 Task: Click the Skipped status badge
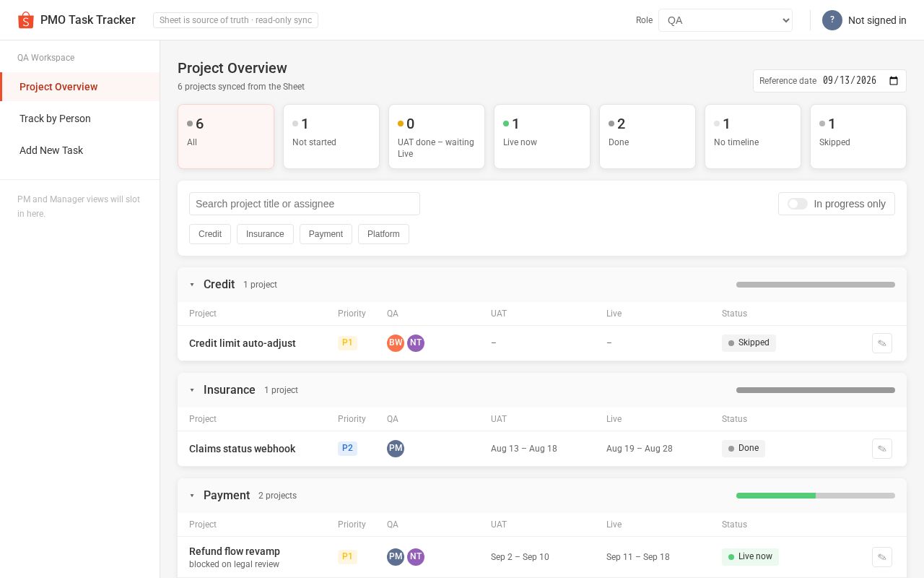click(749, 342)
